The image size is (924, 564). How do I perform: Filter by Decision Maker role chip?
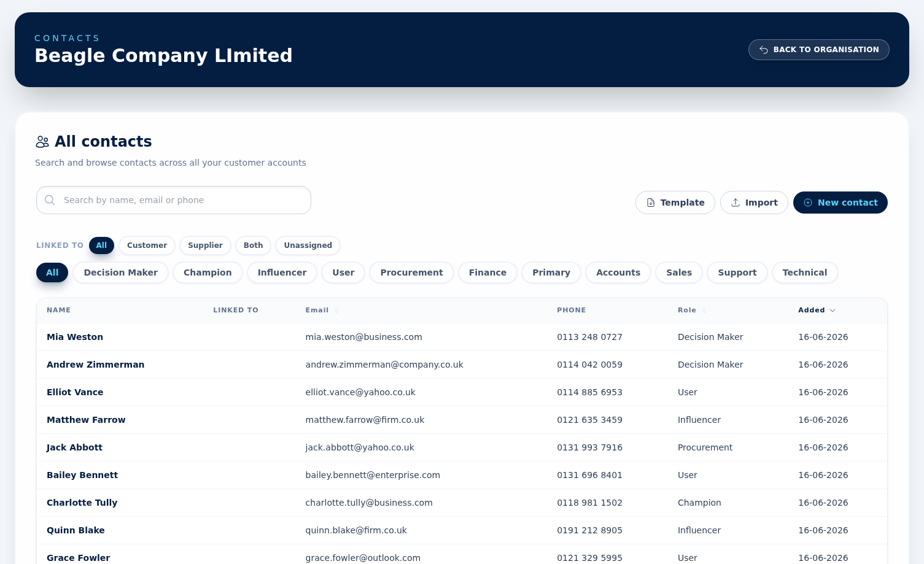click(x=120, y=272)
